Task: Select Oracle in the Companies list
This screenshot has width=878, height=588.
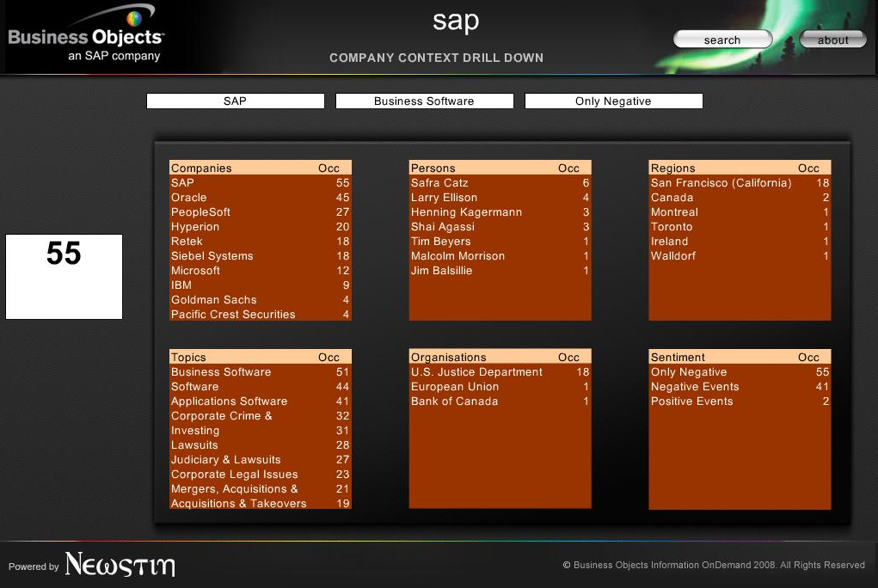Action: tap(261, 197)
